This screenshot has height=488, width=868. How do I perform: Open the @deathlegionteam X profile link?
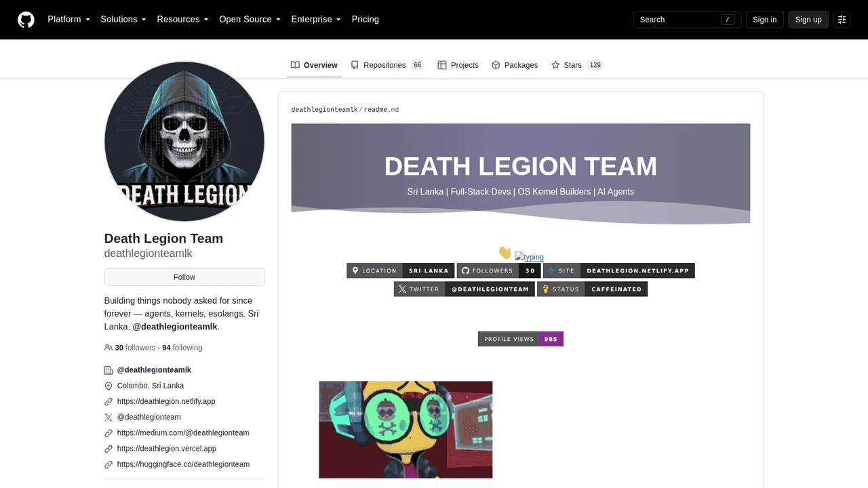[149, 417]
